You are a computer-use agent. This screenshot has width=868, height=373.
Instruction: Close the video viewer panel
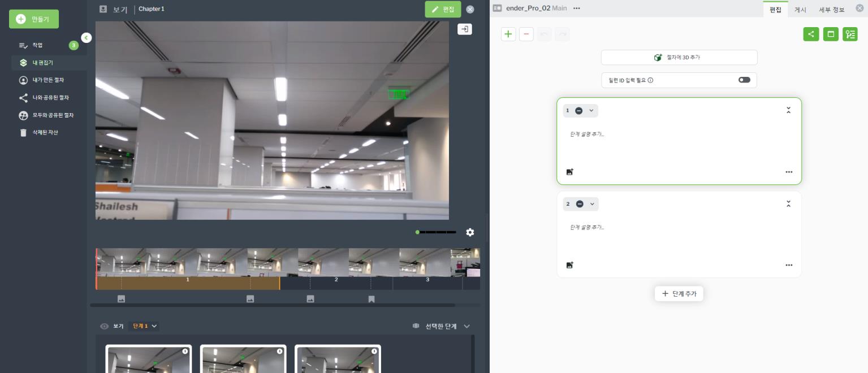click(470, 9)
